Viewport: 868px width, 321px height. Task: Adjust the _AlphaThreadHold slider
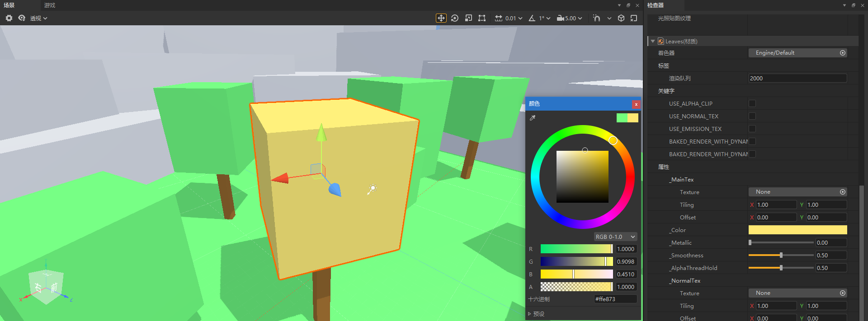click(781, 268)
